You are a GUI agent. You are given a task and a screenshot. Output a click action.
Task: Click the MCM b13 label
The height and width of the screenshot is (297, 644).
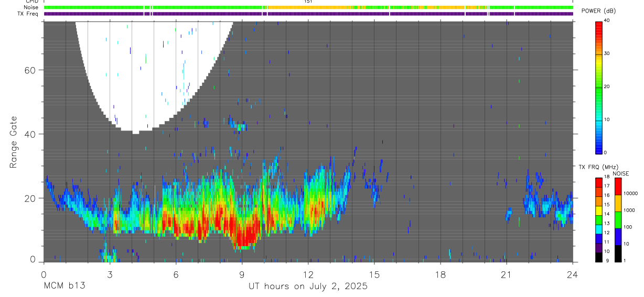pyautogui.click(x=64, y=286)
